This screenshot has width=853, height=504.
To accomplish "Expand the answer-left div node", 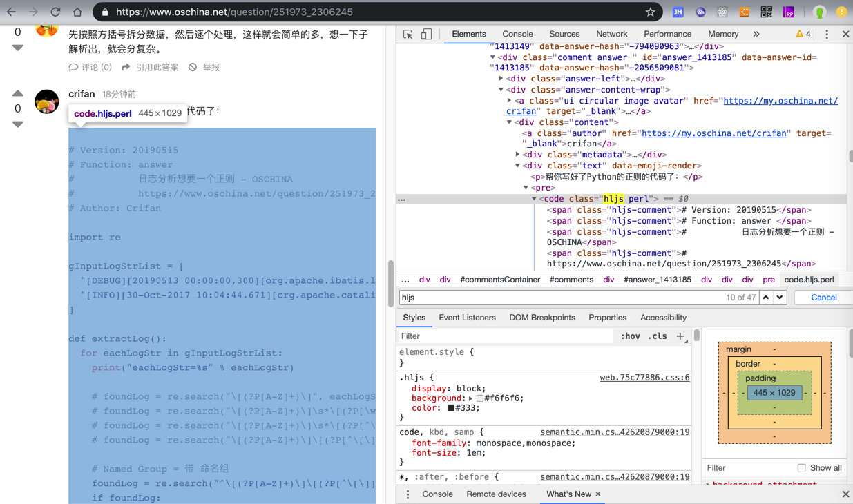I will (x=501, y=79).
